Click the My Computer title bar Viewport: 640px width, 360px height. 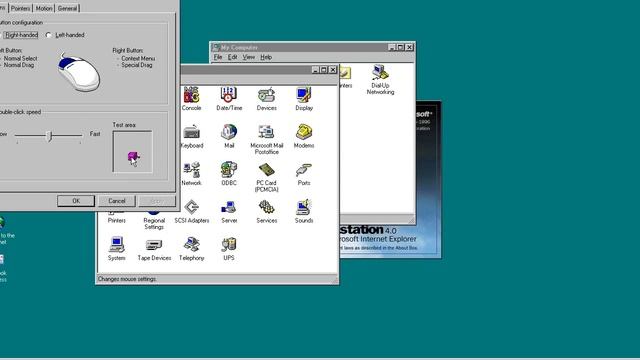312,47
